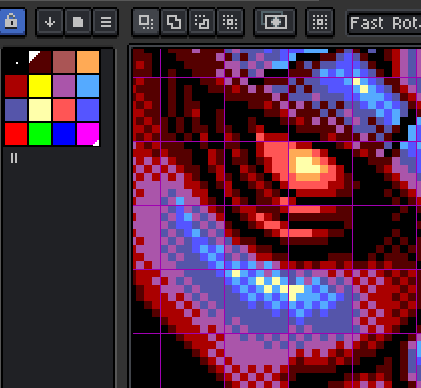Pick the orchid purple palette swatch

pyautogui.click(x=64, y=86)
